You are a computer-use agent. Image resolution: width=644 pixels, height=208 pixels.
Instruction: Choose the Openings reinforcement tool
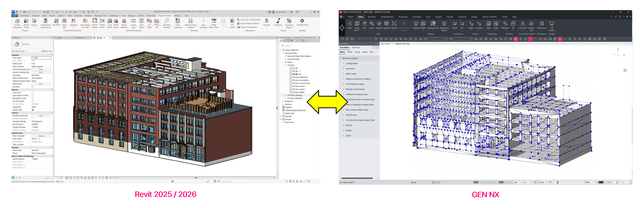(73, 22)
